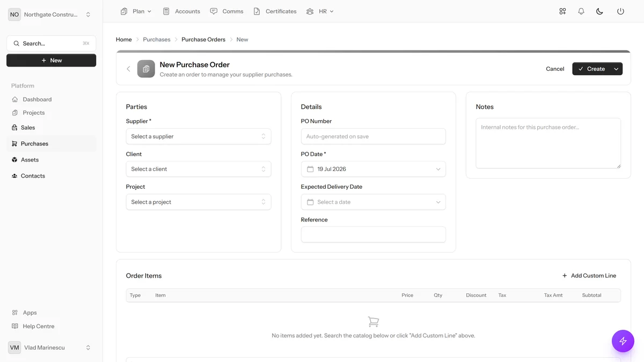Click the notifications bell icon

tap(581, 11)
